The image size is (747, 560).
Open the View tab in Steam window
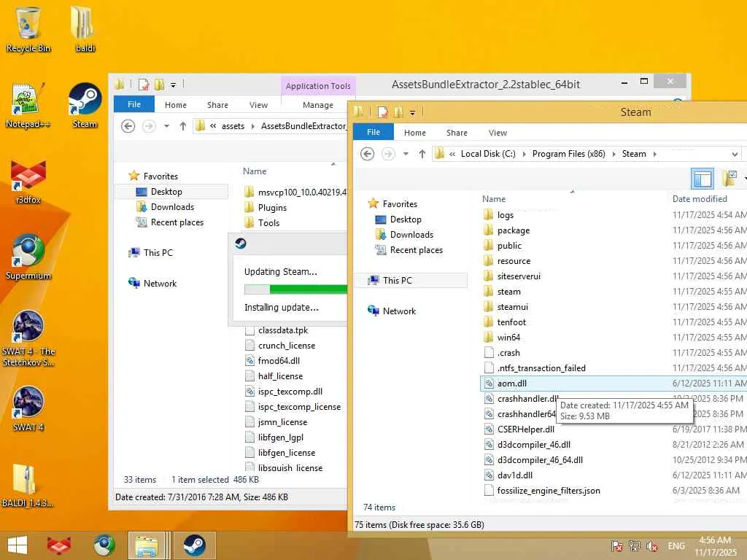click(498, 133)
